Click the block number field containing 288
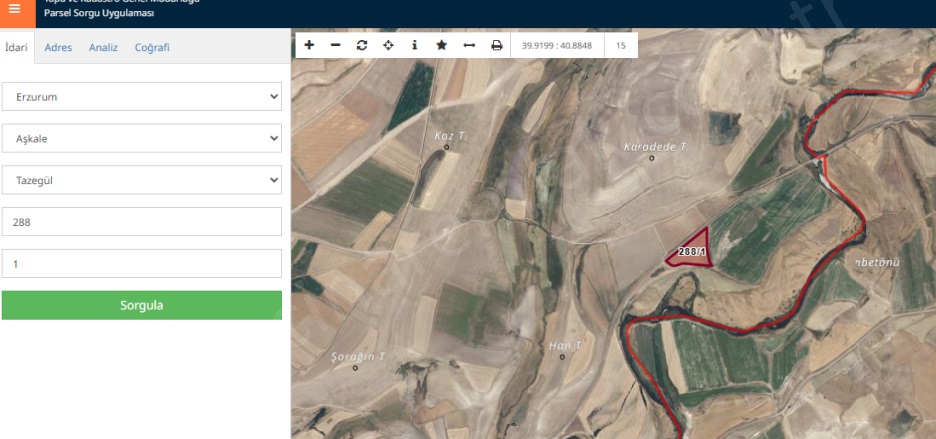 click(x=141, y=222)
